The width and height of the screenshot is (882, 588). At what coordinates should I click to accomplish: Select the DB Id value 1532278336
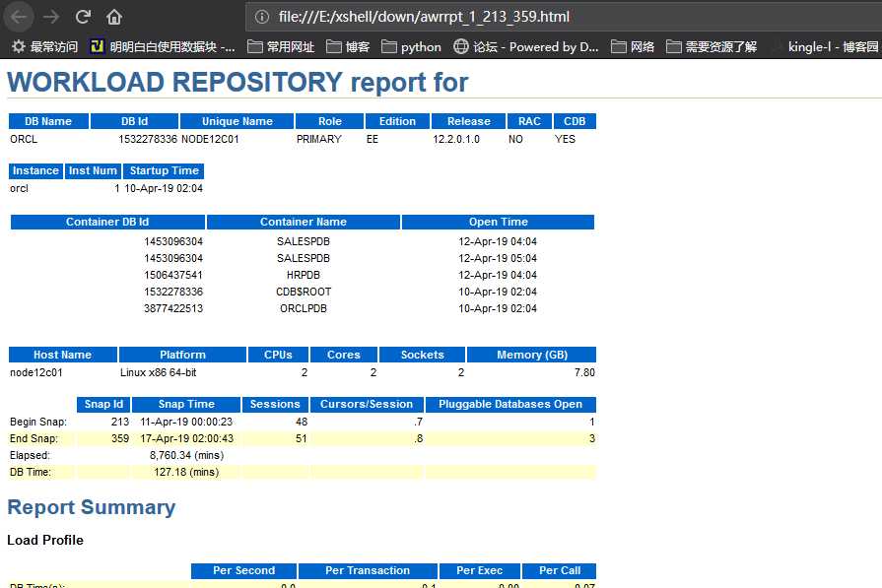[148, 139]
